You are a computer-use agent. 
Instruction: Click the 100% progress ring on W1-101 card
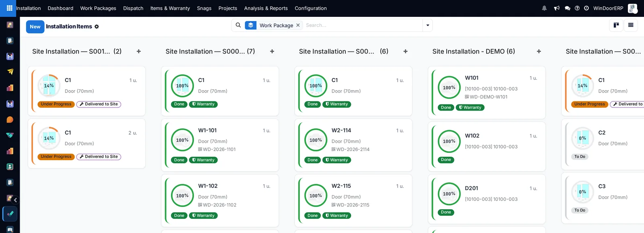(182, 140)
